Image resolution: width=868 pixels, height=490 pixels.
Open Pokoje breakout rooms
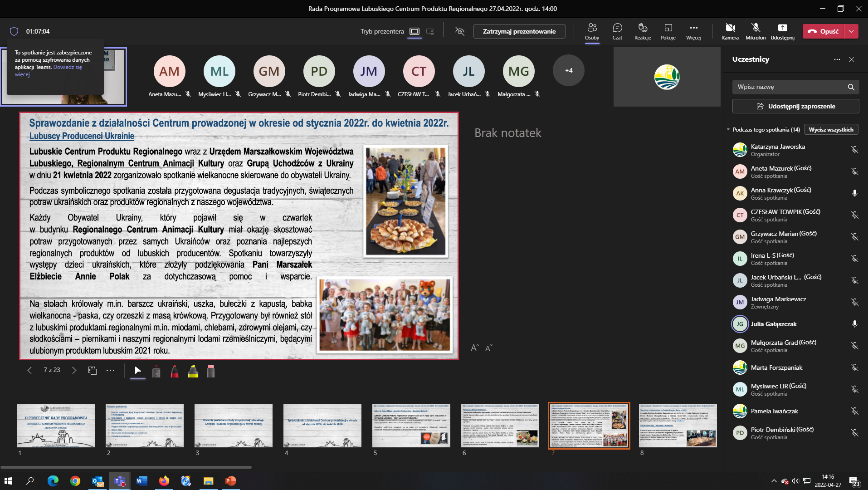[668, 31]
